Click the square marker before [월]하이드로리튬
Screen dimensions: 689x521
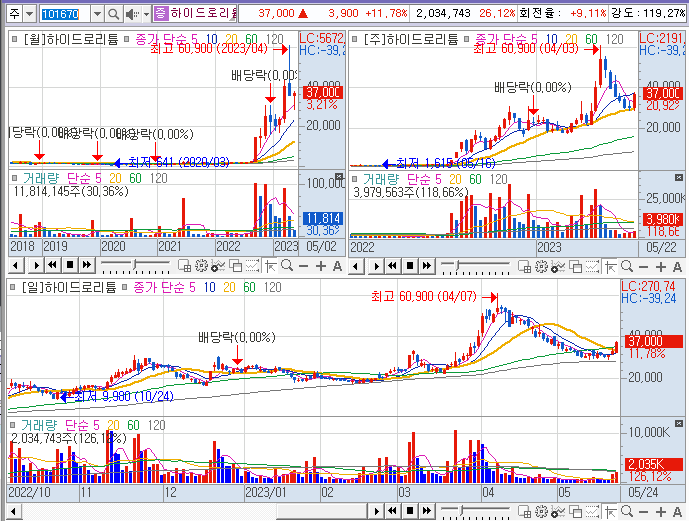[x=15, y=40]
